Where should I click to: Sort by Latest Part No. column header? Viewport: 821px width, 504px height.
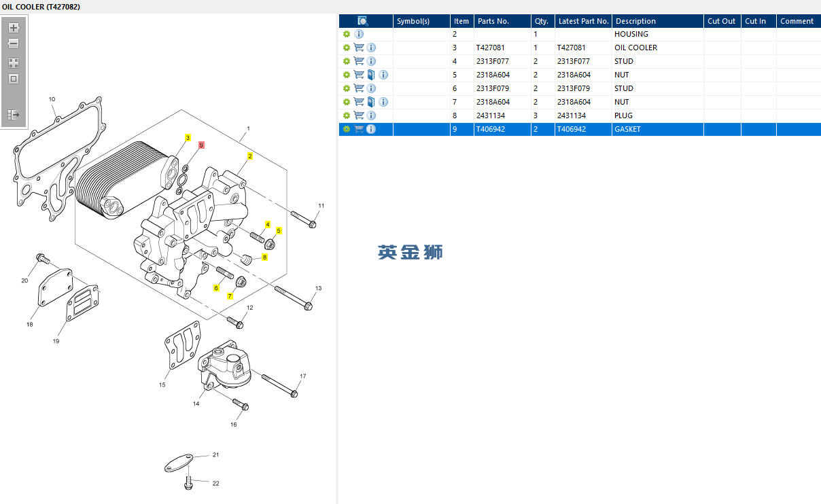pyautogui.click(x=583, y=21)
